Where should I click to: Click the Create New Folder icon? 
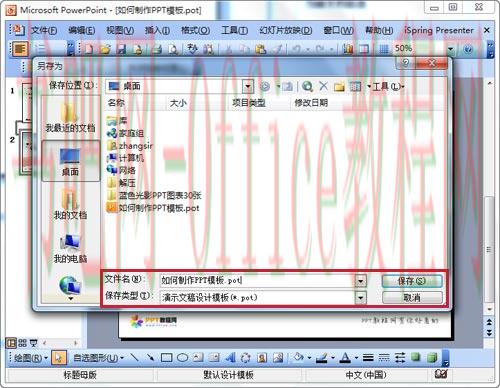339,87
